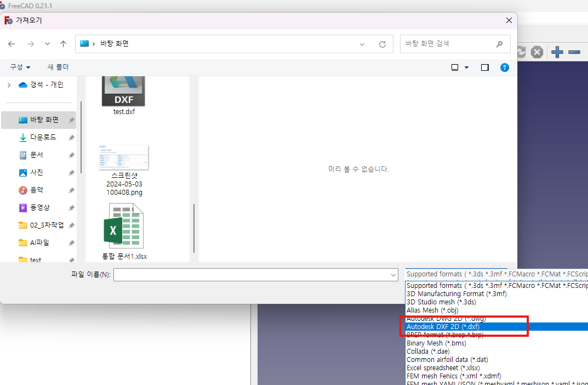The height and width of the screenshot is (385, 588).
Task: Expand the address bar history dropdown
Action: 362,44
